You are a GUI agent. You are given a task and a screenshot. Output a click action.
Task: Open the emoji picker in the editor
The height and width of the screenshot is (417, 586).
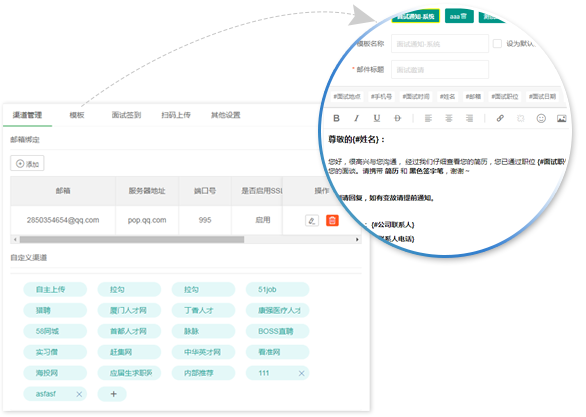click(x=541, y=118)
